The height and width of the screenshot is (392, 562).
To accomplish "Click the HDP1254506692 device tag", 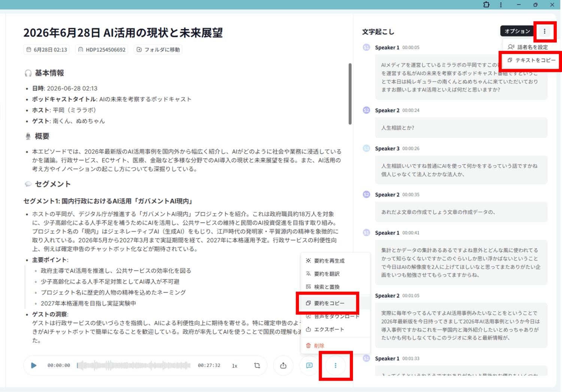I will tap(102, 49).
